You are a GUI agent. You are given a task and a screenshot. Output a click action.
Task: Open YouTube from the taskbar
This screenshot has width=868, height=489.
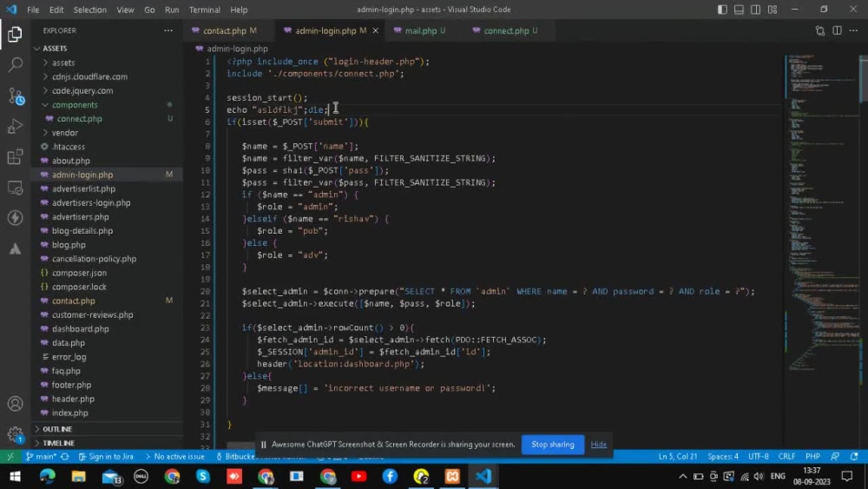358,476
